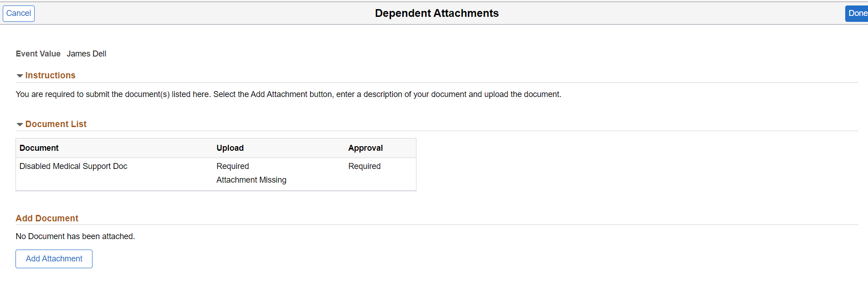Click the Dependent Attachments page title

(x=437, y=13)
